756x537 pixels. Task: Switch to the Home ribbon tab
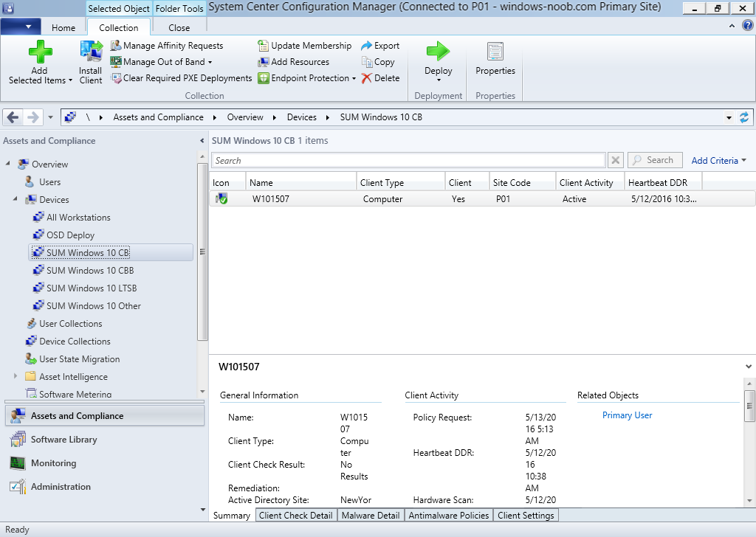(63, 27)
